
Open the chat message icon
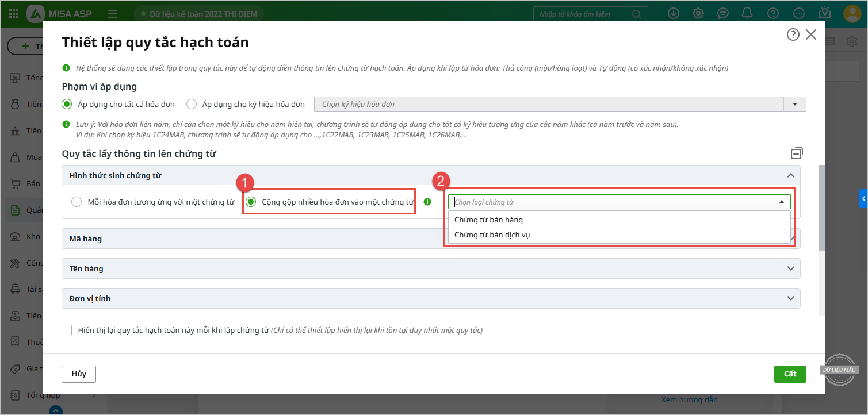click(x=723, y=13)
